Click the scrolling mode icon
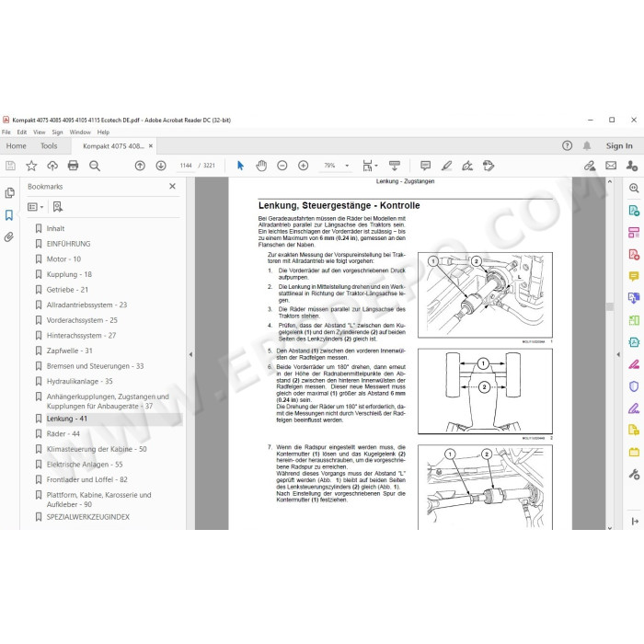Image resolution: width=644 pixels, height=644 pixels. 395,166
